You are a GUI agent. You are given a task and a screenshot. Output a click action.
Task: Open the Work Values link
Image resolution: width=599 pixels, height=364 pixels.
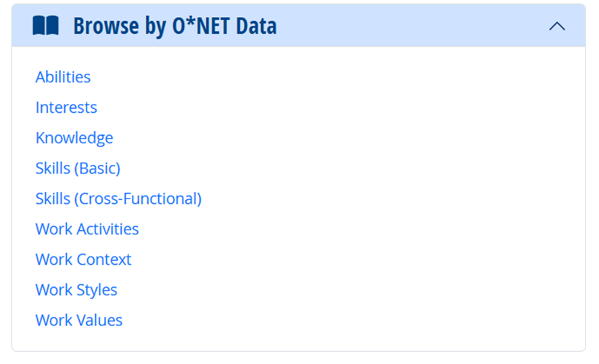[79, 320]
